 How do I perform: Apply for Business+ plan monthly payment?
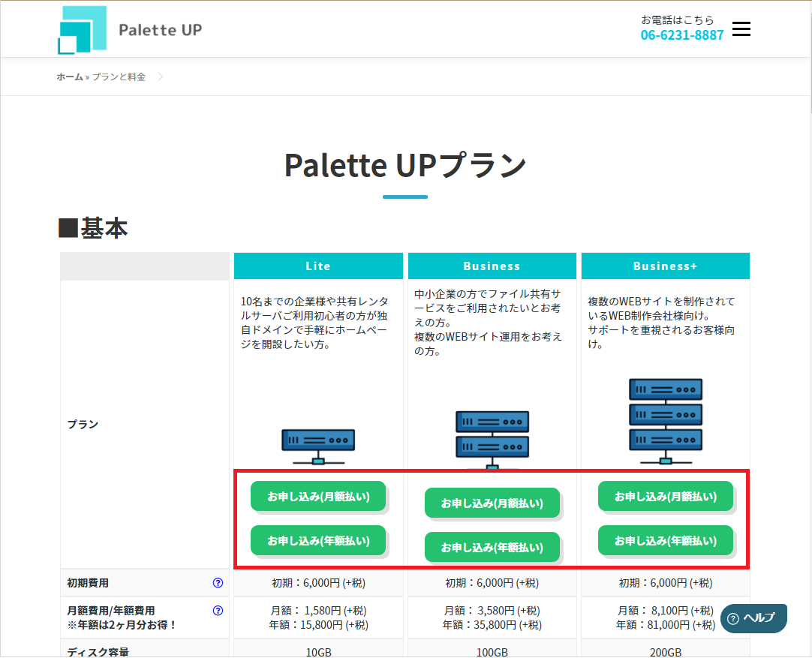pos(666,497)
